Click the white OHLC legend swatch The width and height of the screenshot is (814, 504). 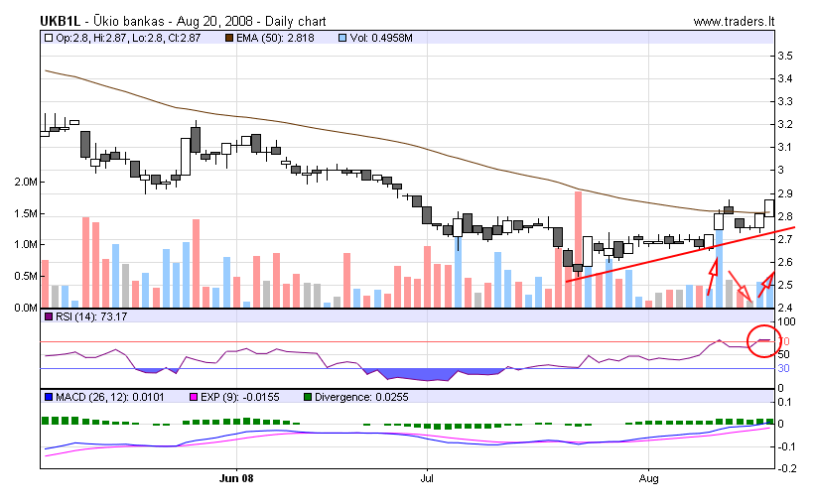pos(49,38)
